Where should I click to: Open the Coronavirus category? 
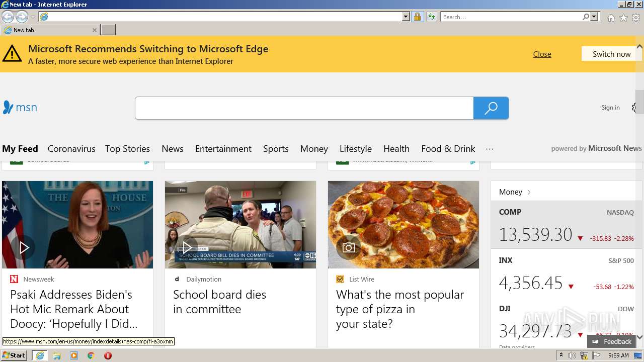(71, 149)
